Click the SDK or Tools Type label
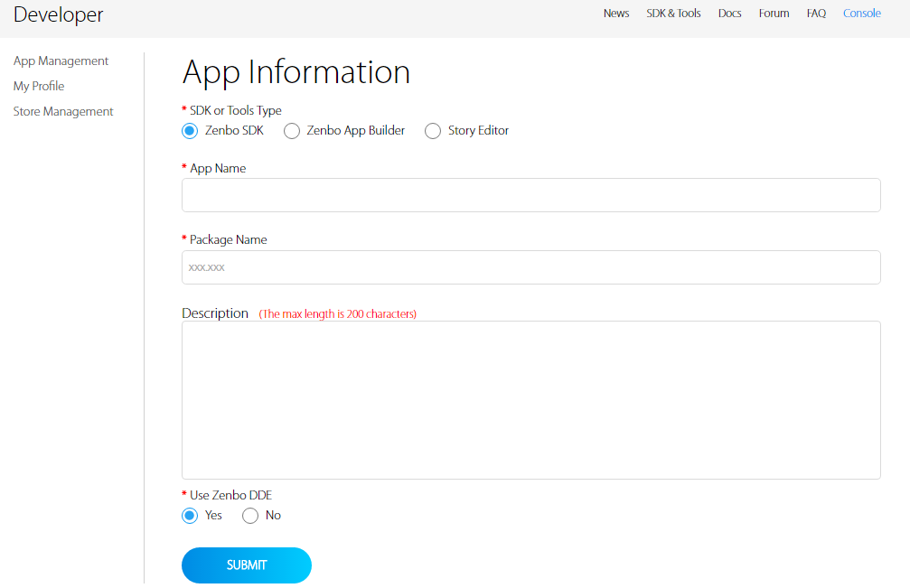The image size is (910, 588). 236,110
